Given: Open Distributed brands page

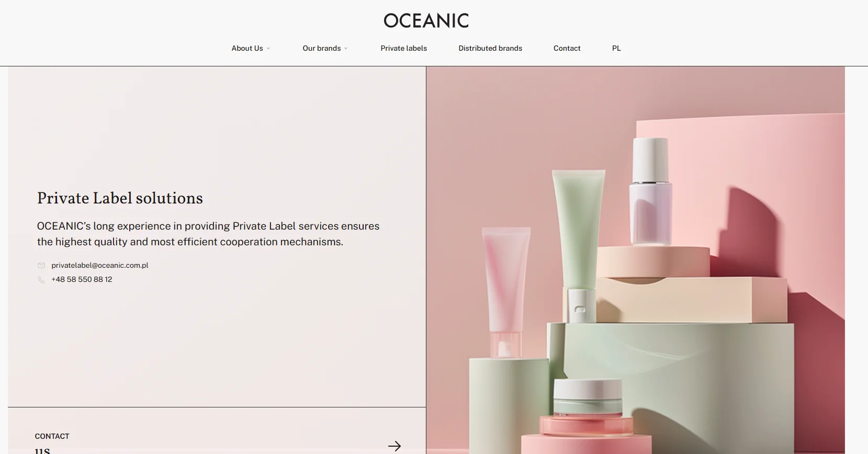Looking at the screenshot, I should pos(490,48).
